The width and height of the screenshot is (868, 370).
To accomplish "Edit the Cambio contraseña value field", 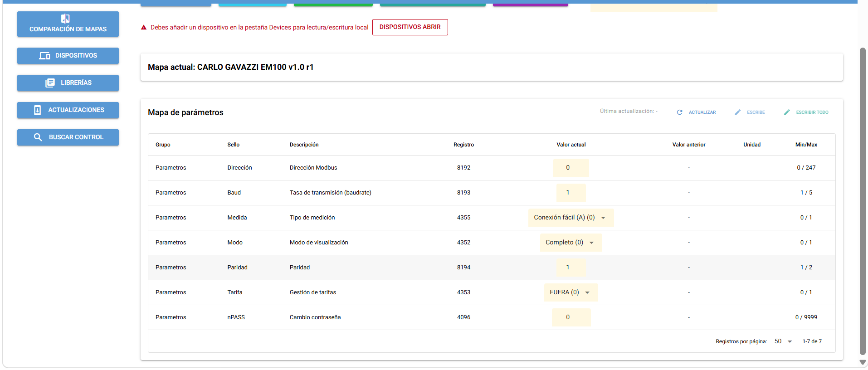I will [x=571, y=317].
